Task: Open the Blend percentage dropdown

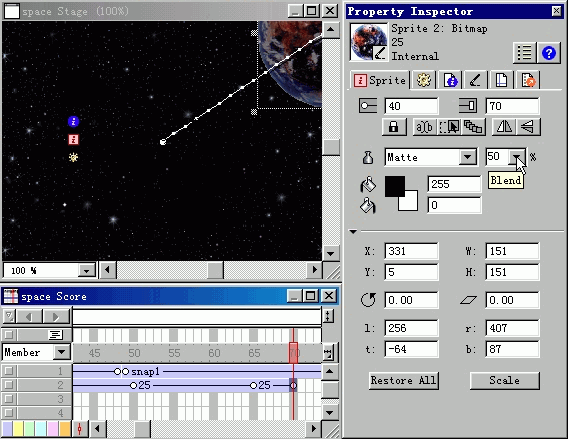Action: 516,157
